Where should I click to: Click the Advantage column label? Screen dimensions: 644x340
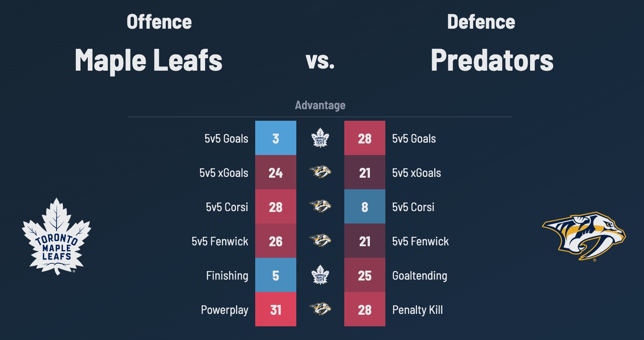tap(320, 105)
